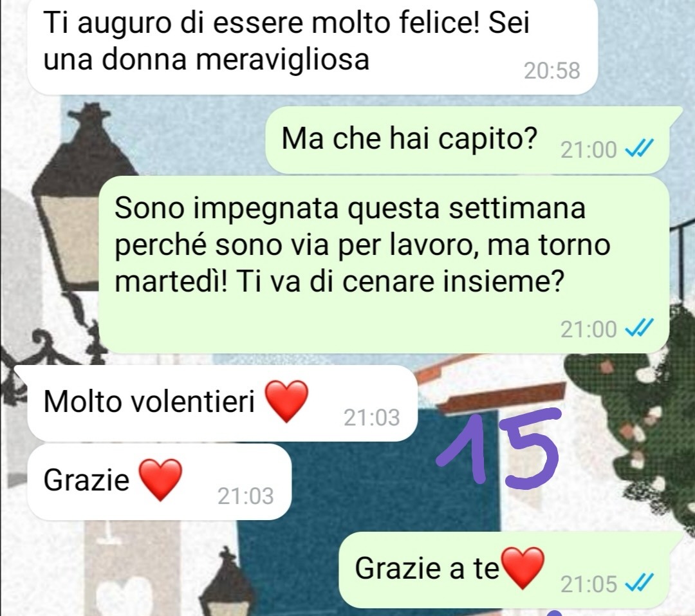Viewport: 695px width, 616px height.
Task: Tap the red heart emoji after 'Grazie'
Action: click(160, 480)
